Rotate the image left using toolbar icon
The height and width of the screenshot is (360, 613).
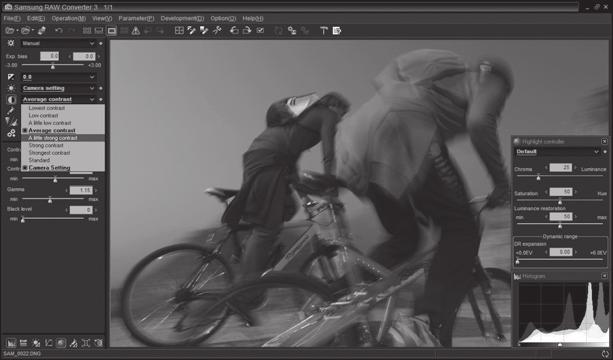(x=234, y=30)
